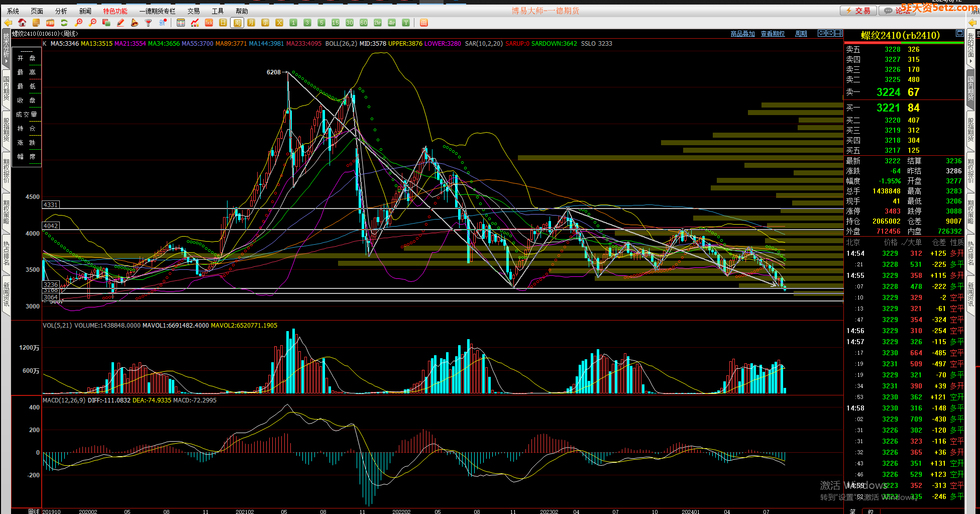Screen dimensions: 980x514
Task: Click the Tick chart icon
Action: click(209, 23)
